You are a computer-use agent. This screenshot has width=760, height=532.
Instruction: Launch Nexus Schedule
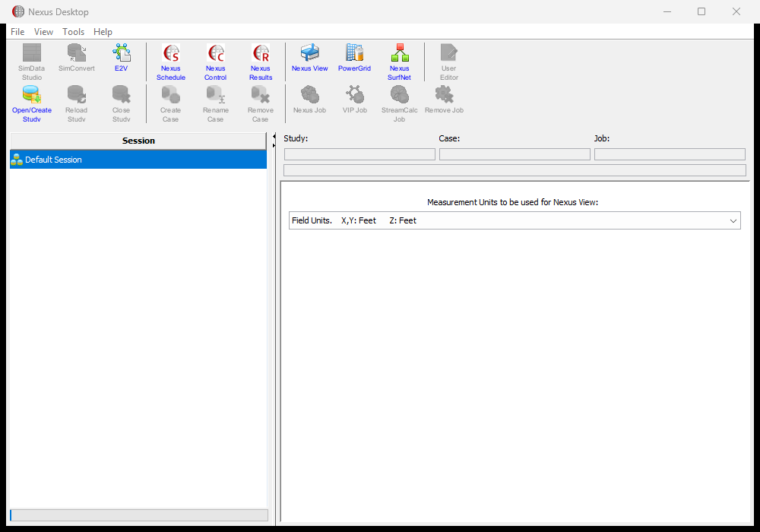[x=170, y=62]
